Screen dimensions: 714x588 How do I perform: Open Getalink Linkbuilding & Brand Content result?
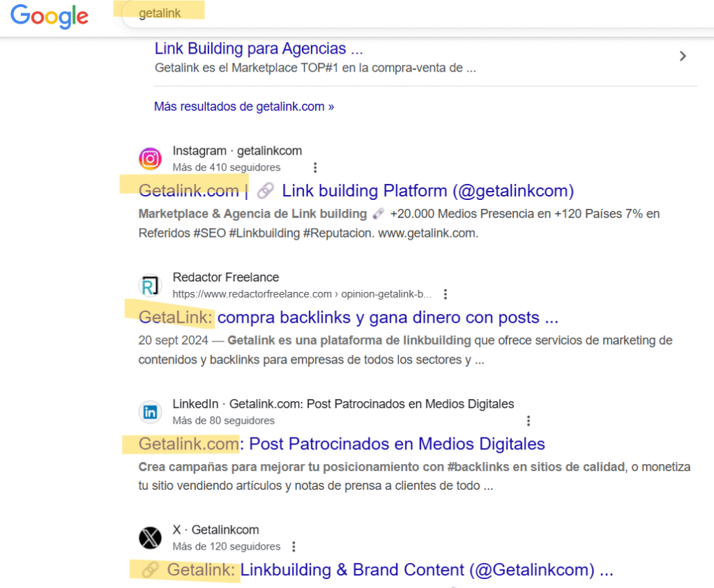click(377, 570)
